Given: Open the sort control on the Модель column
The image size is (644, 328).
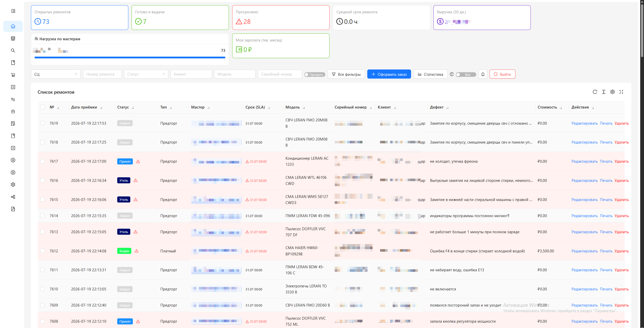Looking at the screenshot, I should (x=304, y=108).
